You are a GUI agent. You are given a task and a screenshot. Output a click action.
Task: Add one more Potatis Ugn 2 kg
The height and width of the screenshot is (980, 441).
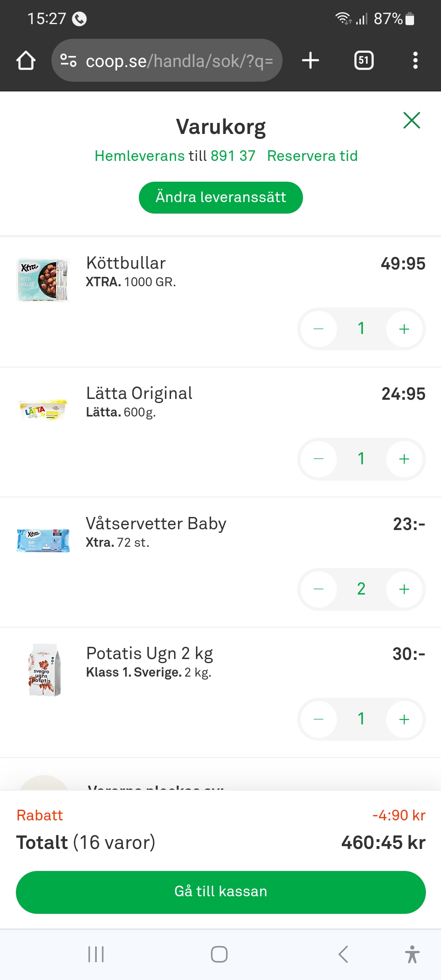(x=404, y=719)
